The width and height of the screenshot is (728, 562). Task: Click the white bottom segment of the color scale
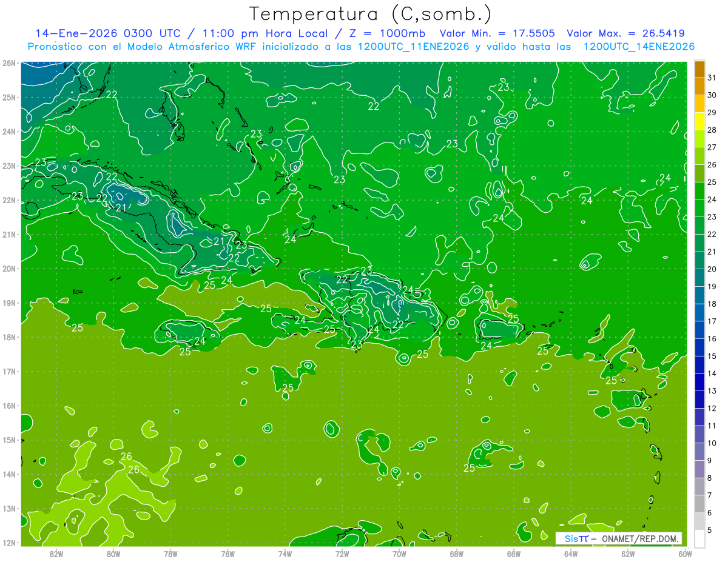point(699,538)
